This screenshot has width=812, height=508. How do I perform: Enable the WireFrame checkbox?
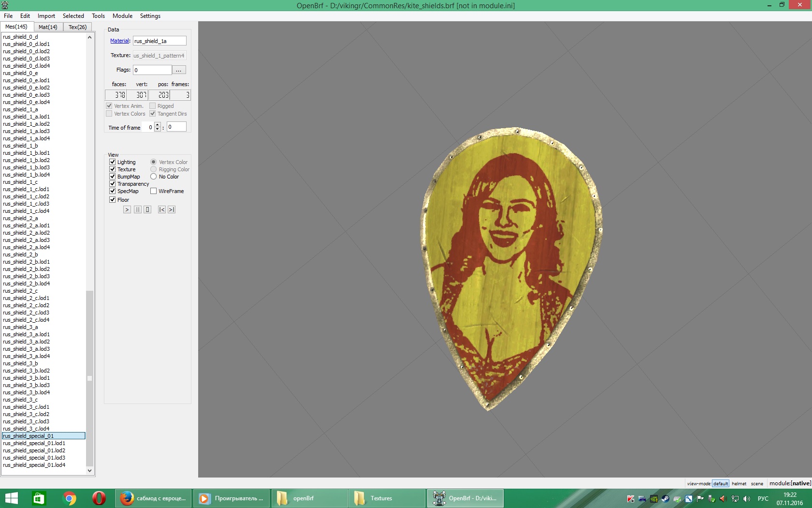click(153, 191)
